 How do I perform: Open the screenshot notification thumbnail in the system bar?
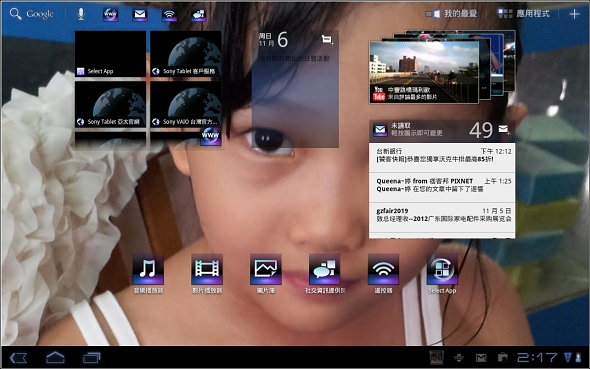437,357
